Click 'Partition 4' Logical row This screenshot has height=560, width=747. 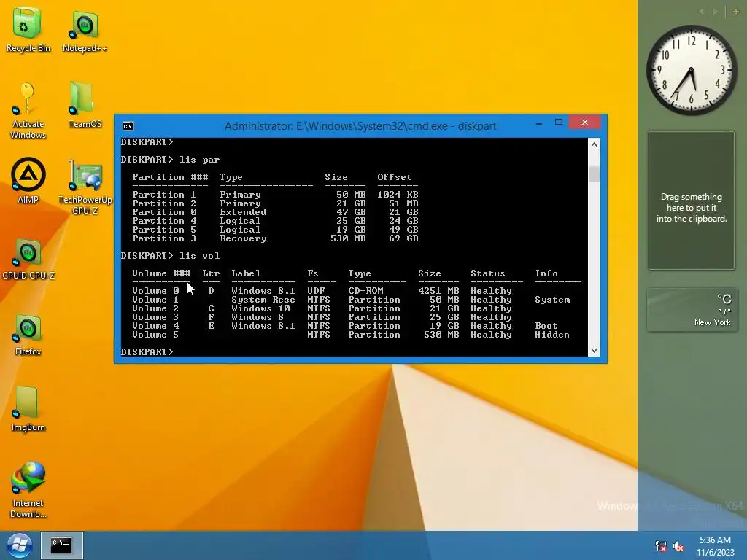[275, 221]
